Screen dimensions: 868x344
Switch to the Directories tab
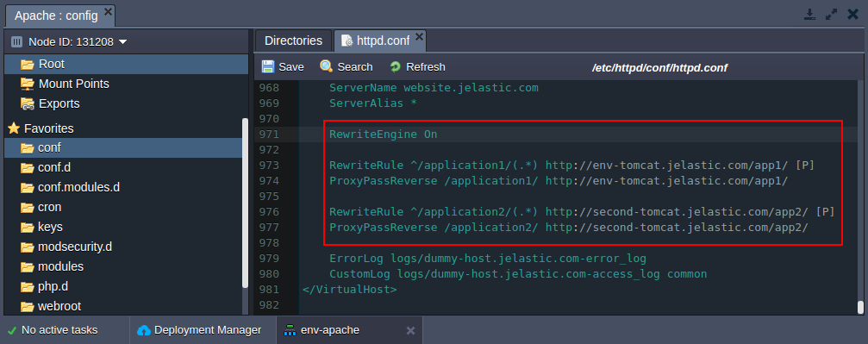pyautogui.click(x=293, y=41)
